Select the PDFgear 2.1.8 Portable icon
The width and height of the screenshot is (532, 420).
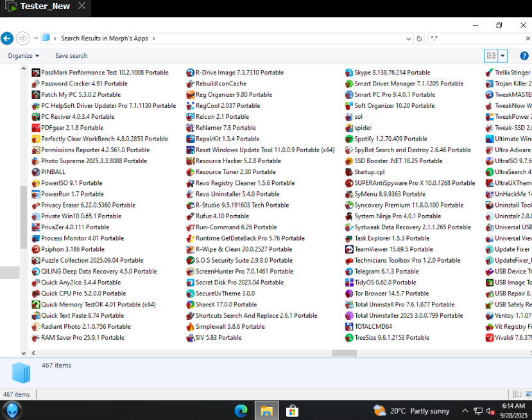36,128
